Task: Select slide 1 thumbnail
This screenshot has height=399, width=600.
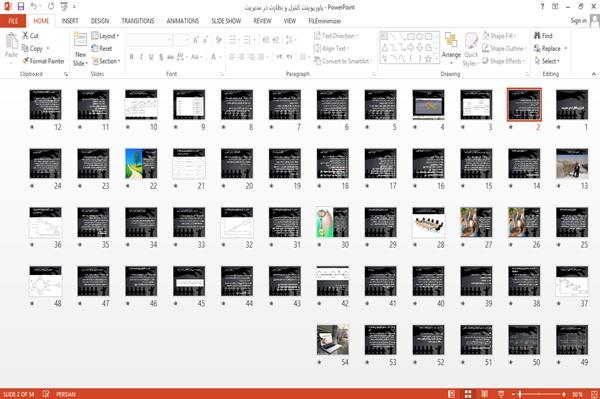Action: pos(572,105)
